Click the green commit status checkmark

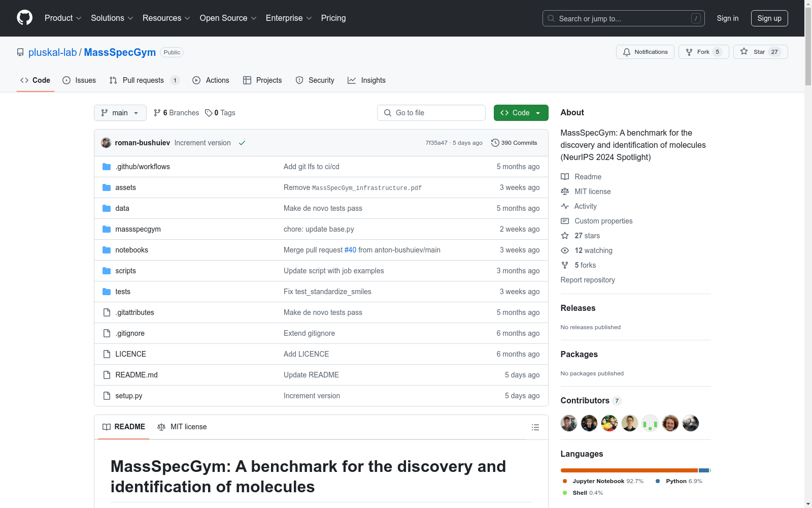[242, 143]
